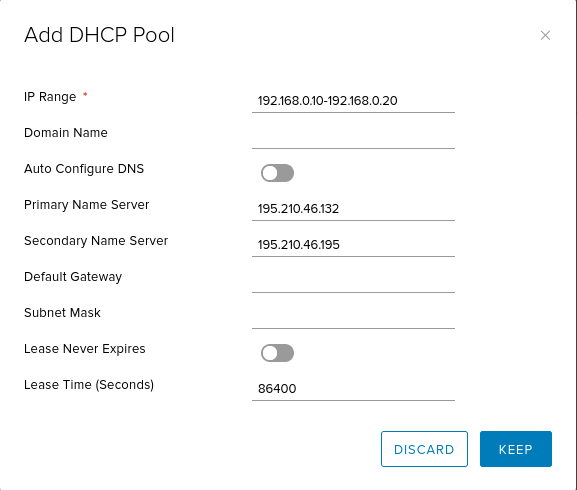Click the "Add DHCP Pool" dialog title

tap(99, 35)
